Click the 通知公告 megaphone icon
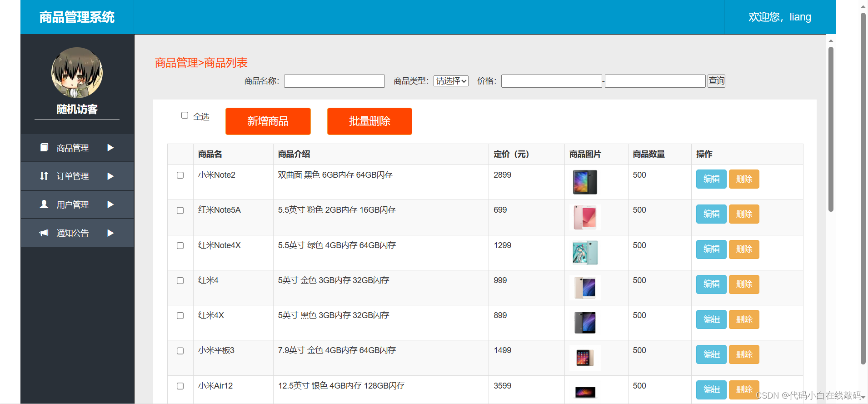The image size is (868, 404). point(44,233)
